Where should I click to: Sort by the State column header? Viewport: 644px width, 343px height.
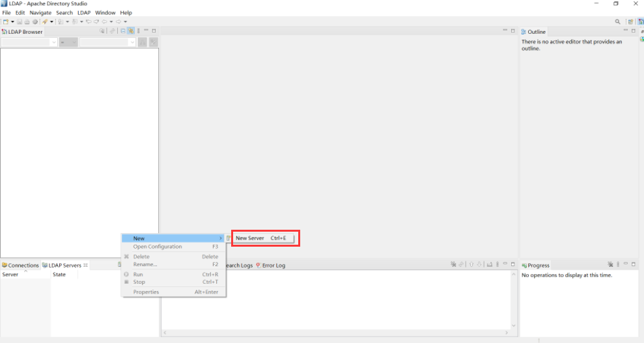[x=64, y=275]
